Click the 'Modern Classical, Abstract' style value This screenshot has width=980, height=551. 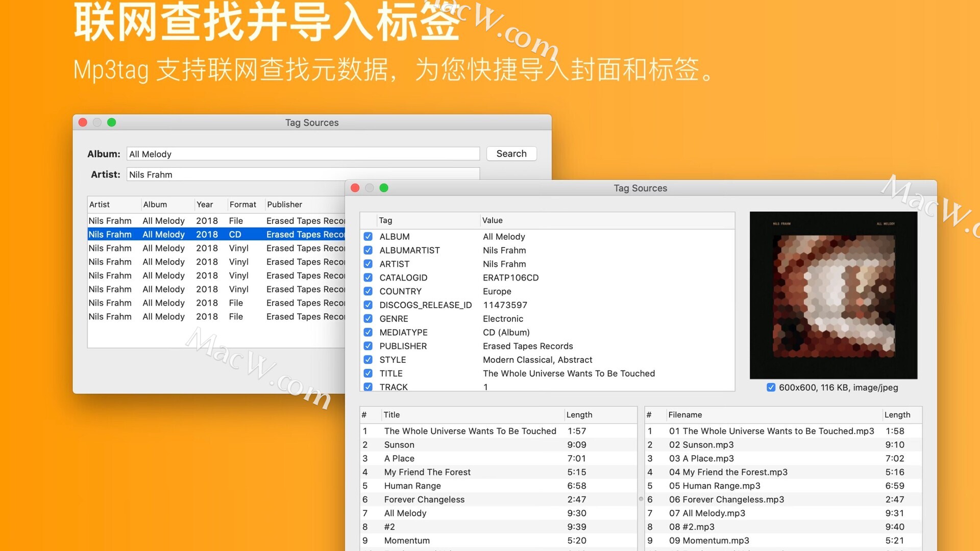537,360
